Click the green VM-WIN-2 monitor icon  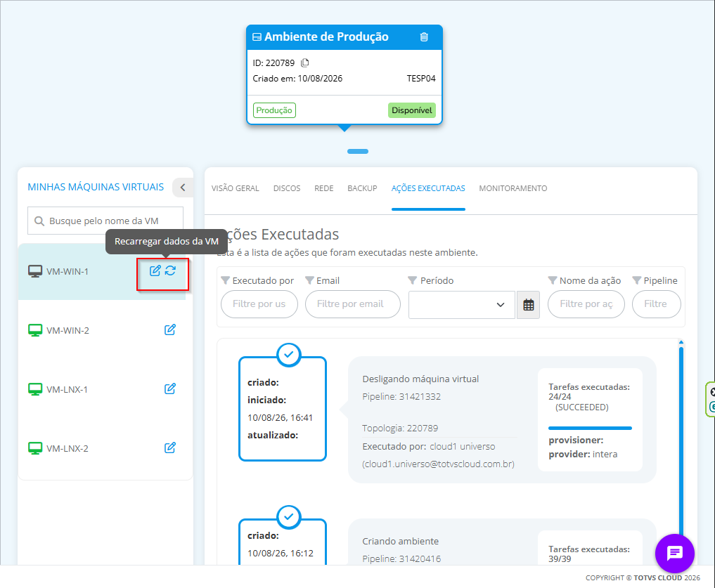point(35,330)
